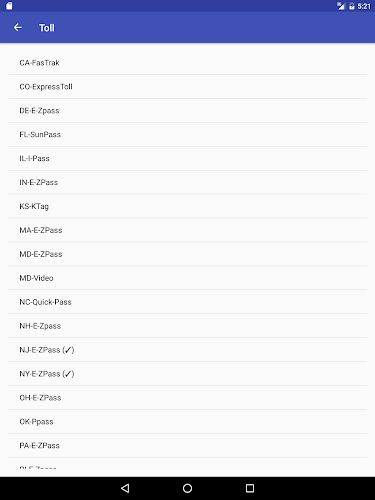Select NC-Quick-Pass toll item
Screen dimensions: 375x500
(x=187, y=302)
